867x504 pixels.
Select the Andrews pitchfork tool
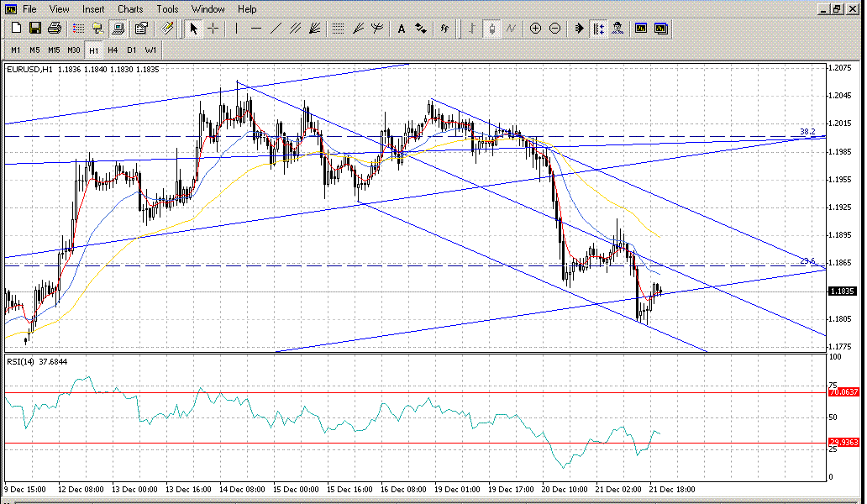(x=377, y=29)
